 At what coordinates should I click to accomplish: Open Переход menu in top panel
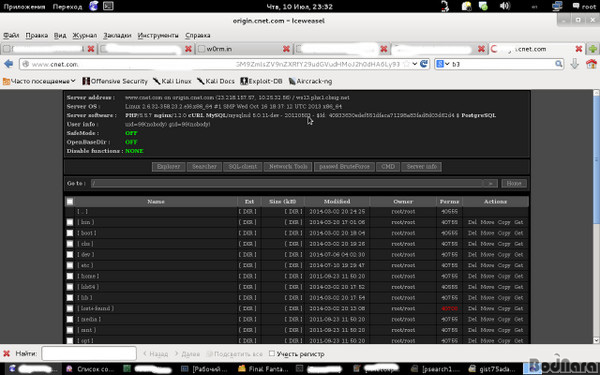coord(67,7)
